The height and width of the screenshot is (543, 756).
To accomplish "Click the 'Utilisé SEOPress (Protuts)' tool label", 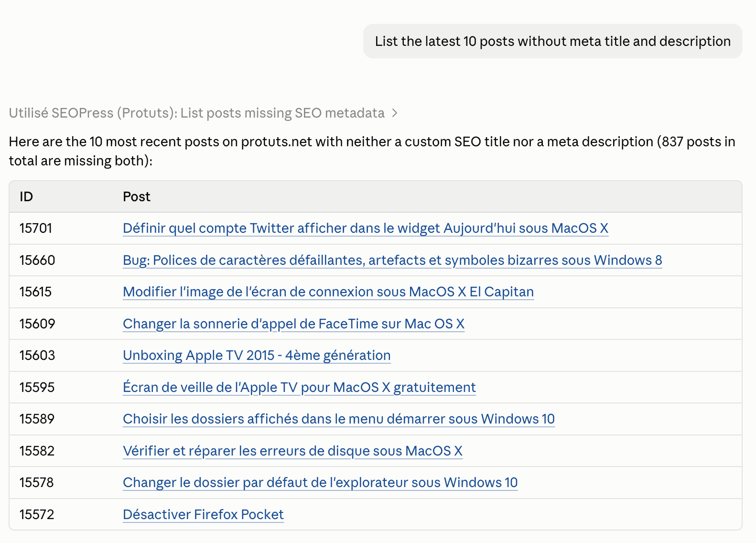I will 197,113.
